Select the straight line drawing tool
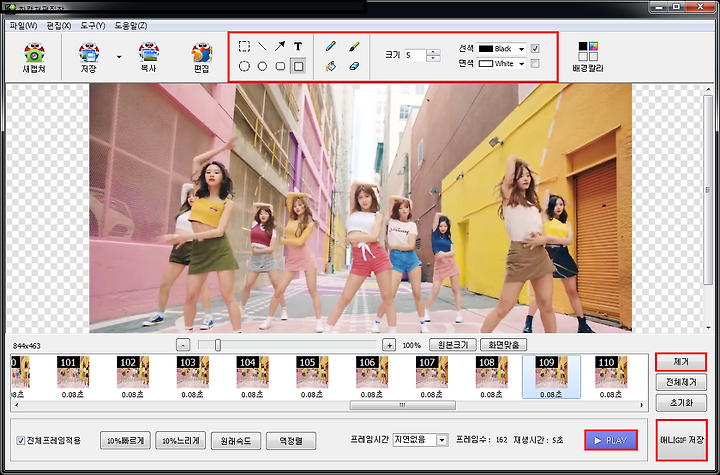This screenshot has width=720, height=475. pyautogui.click(x=262, y=46)
